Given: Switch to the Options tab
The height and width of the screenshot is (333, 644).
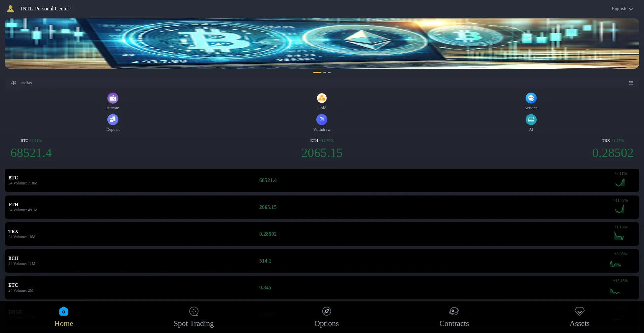Looking at the screenshot, I should (x=327, y=317).
